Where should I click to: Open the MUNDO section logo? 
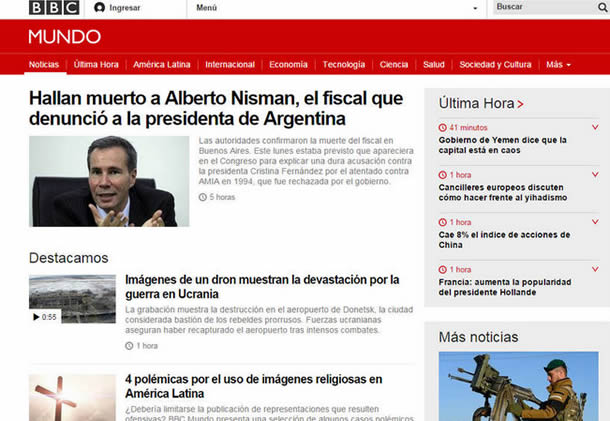pos(65,37)
